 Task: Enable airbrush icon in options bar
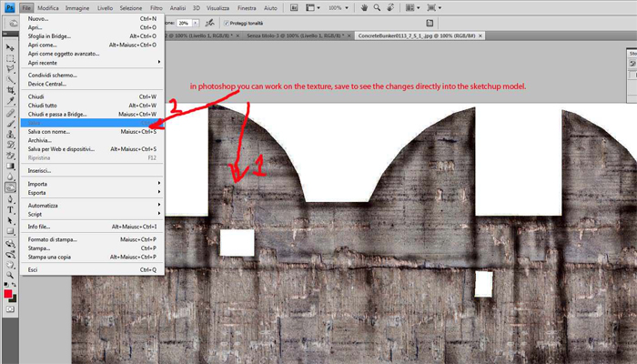(211, 22)
